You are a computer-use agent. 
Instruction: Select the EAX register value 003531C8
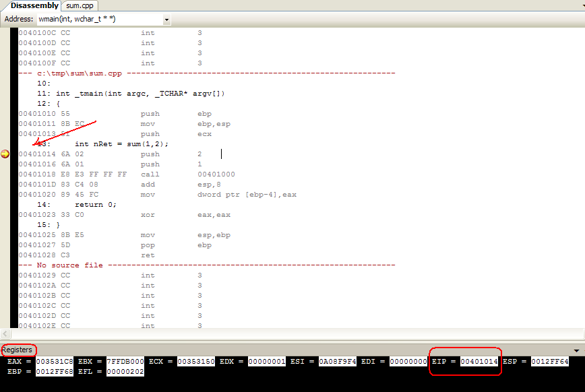tap(55, 362)
